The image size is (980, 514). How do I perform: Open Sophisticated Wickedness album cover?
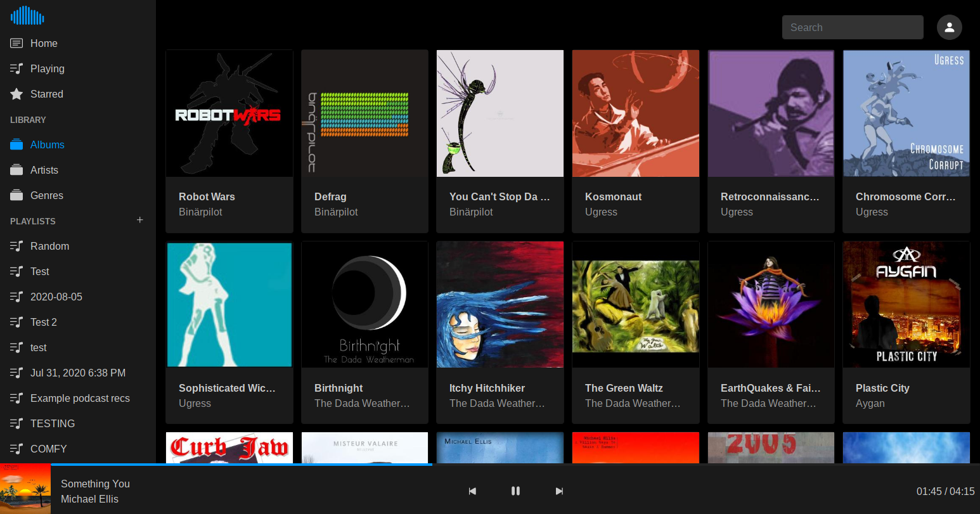click(x=229, y=304)
